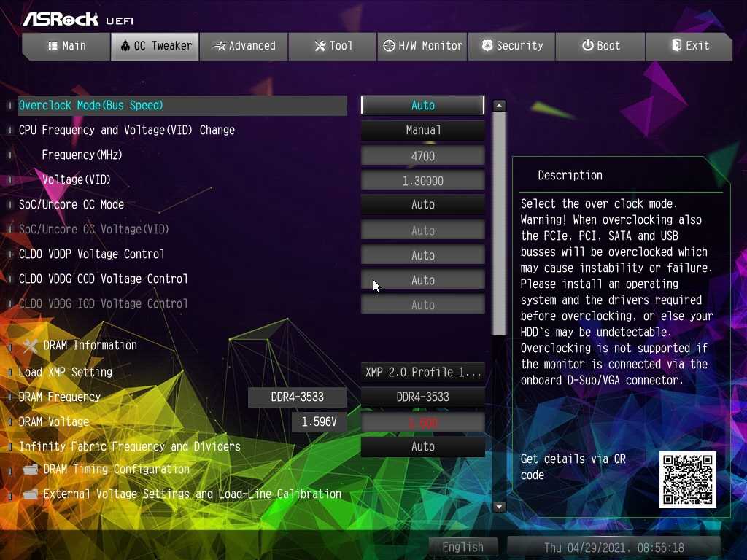Open the H/W Monitor tab
The image size is (747, 560).
[422, 46]
